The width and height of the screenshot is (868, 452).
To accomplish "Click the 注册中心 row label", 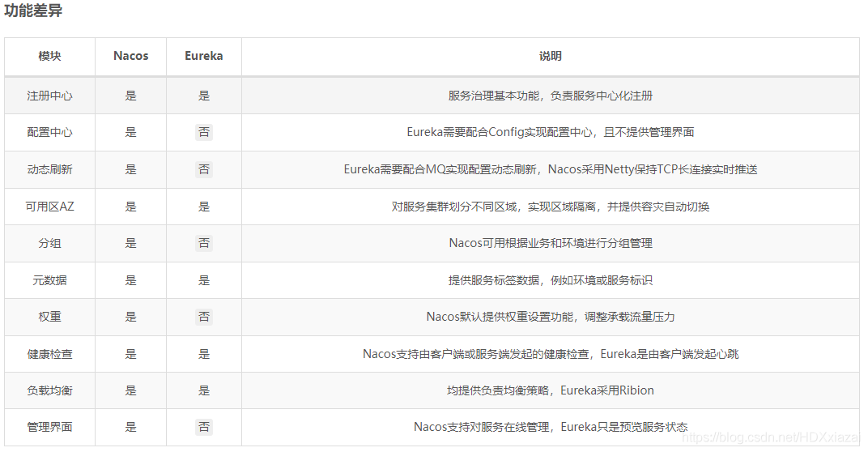I will (50, 96).
